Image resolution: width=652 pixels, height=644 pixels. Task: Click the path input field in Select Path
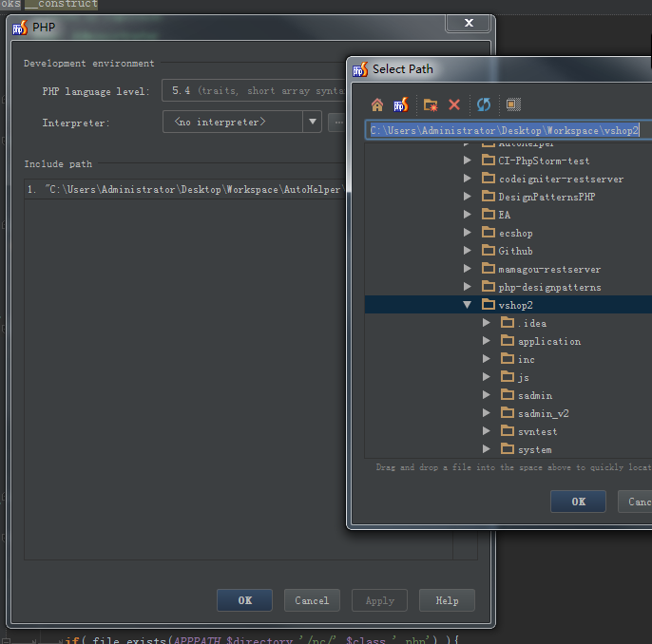click(x=508, y=130)
